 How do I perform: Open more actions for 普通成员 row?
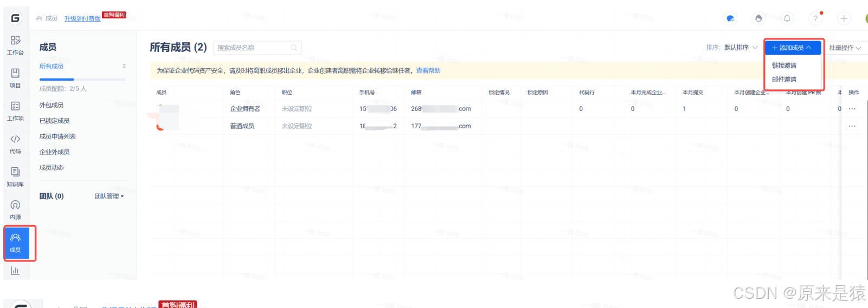click(x=852, y=126)
